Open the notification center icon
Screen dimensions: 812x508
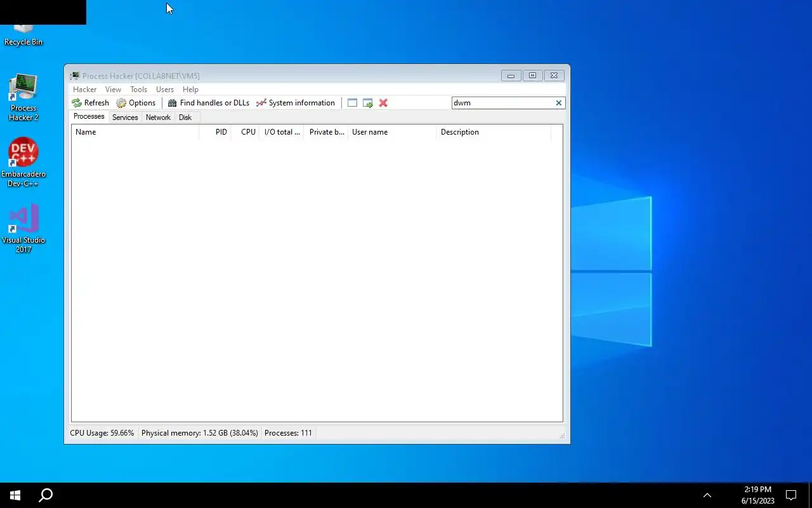[791, 495]
